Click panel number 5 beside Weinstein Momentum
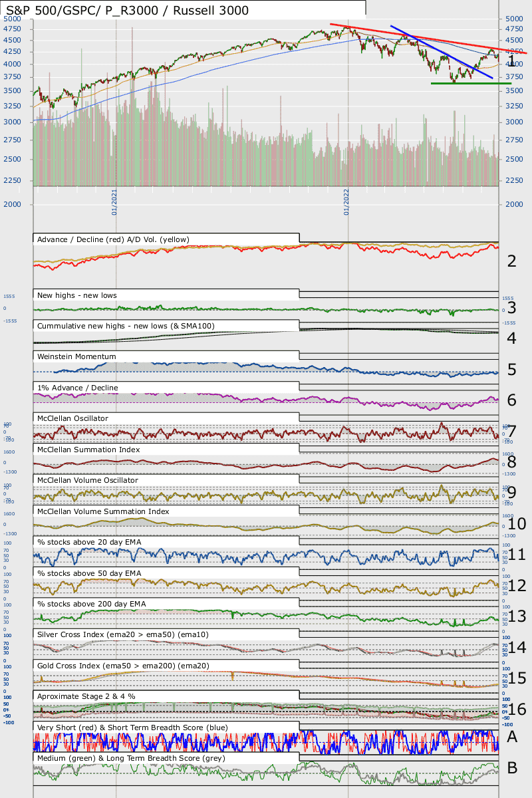The width and height of the screenshot is (532, 798). click(x=511, y=369)
